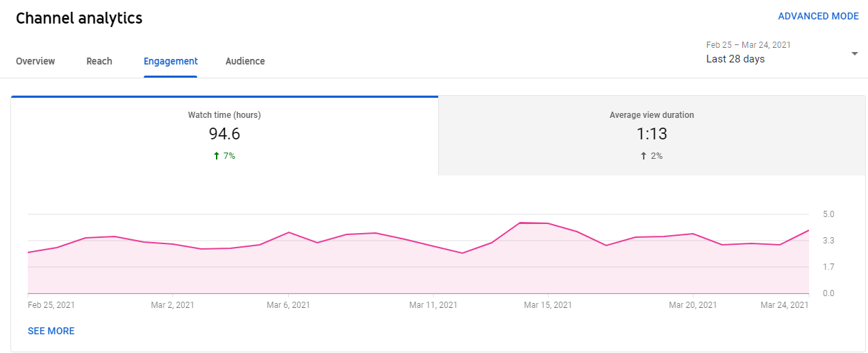
Task: Open the date range dropdown arrow
Action: [x=854, y=53]
